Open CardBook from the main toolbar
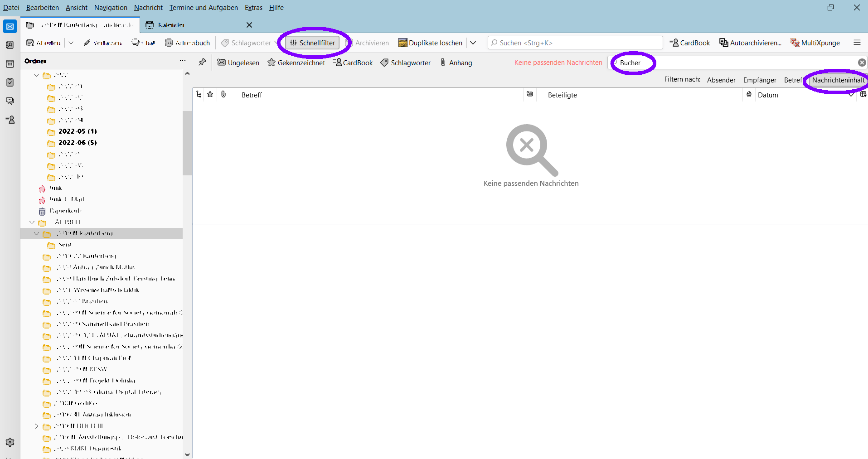This screenshot has height=459, width=868. (x=690, y=43)
